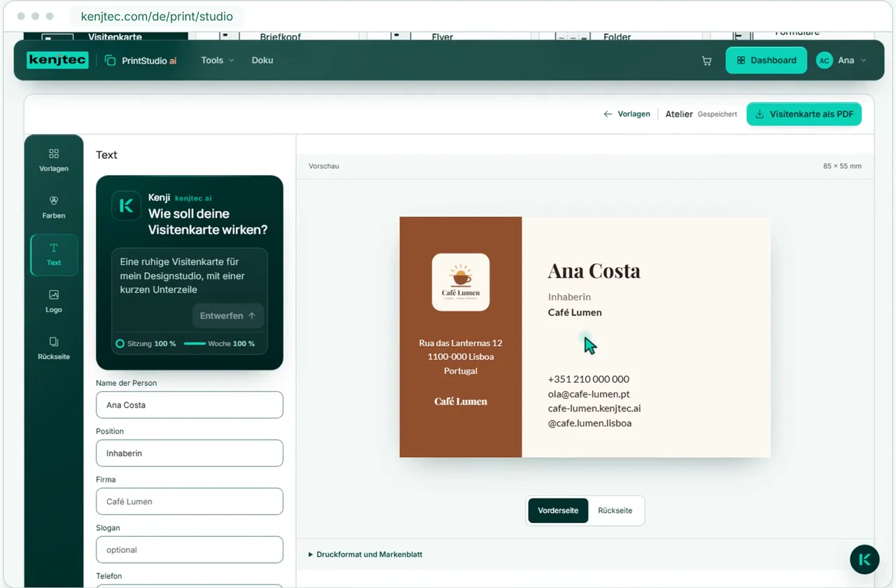
Task: Click the AC user avatar
Action: (x=824, y=60)
